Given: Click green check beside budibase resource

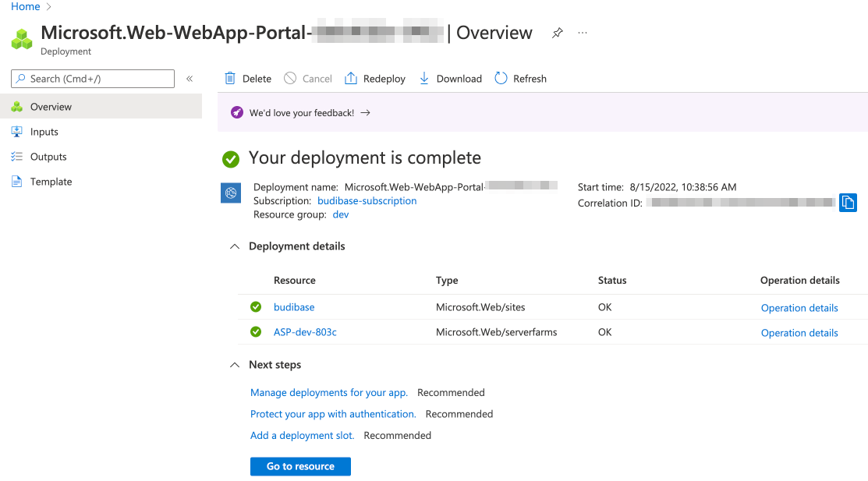Looking at the screenshot, I should point(256,306).
